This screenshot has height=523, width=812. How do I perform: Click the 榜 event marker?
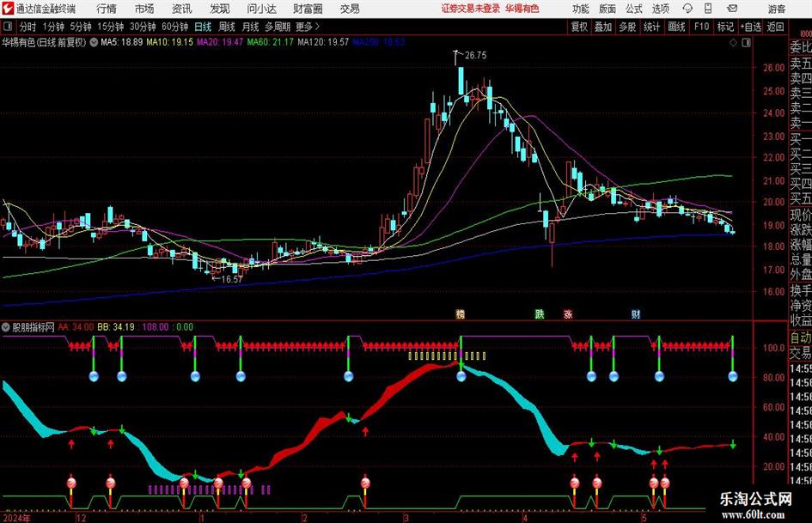click(460, 313)
